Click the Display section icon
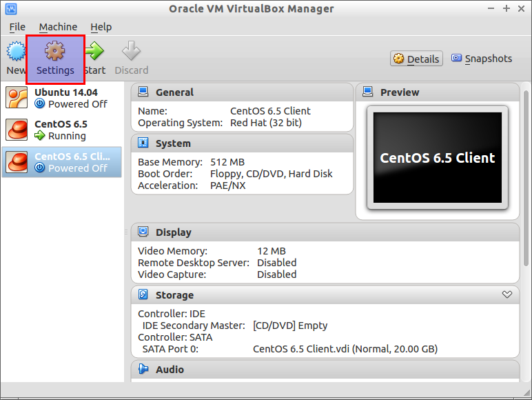The image size is (532, 400). pyautogui.click(x=143, y=232)
